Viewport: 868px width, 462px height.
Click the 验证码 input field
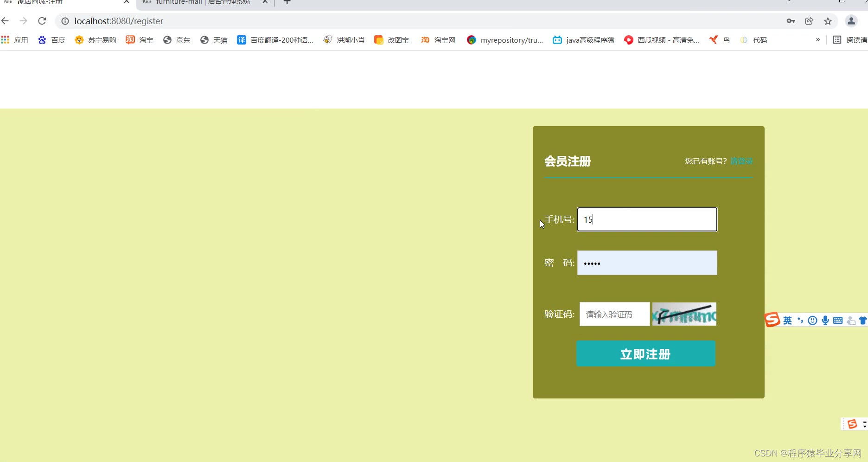pos(614,314)
